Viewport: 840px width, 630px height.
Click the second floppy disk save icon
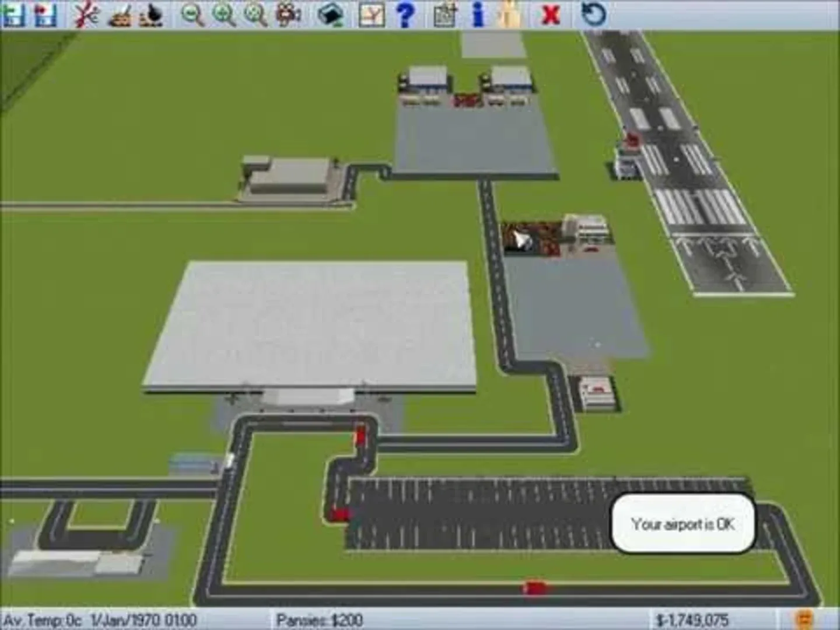click(x=45, y=15)
